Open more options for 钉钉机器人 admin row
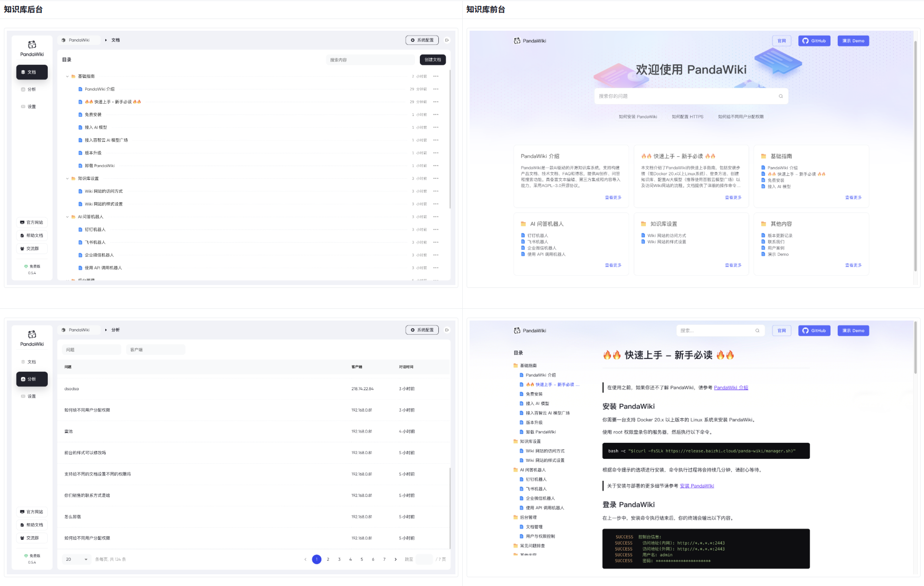924x586 pixels. click(x=435, y=229)
